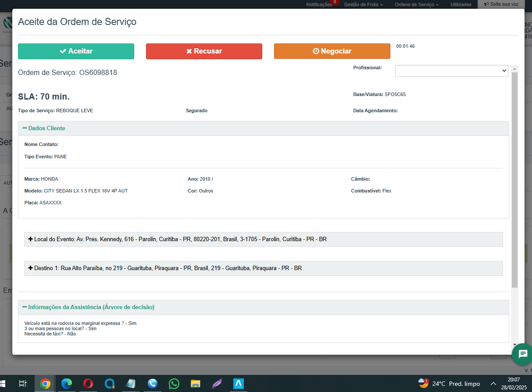Click the scrollbar down arrow in the modal
The image size is (532, 392).
click(x=515, y=345)
